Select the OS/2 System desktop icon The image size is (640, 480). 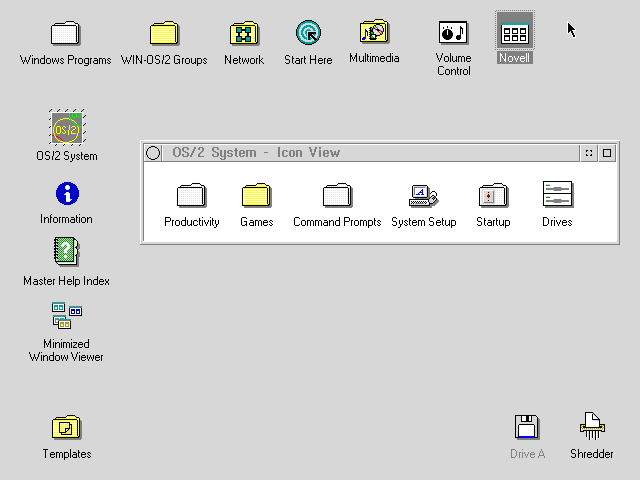[x=67, y=127]
